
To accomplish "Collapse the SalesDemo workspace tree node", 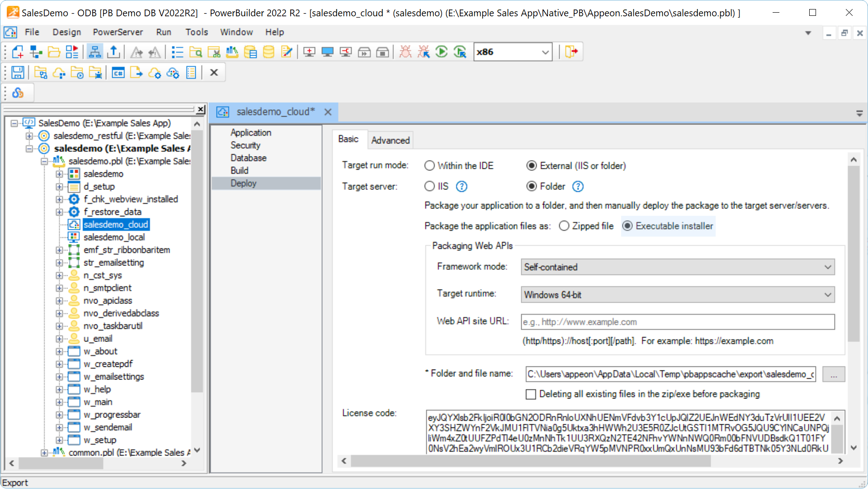I will (14, 123).
